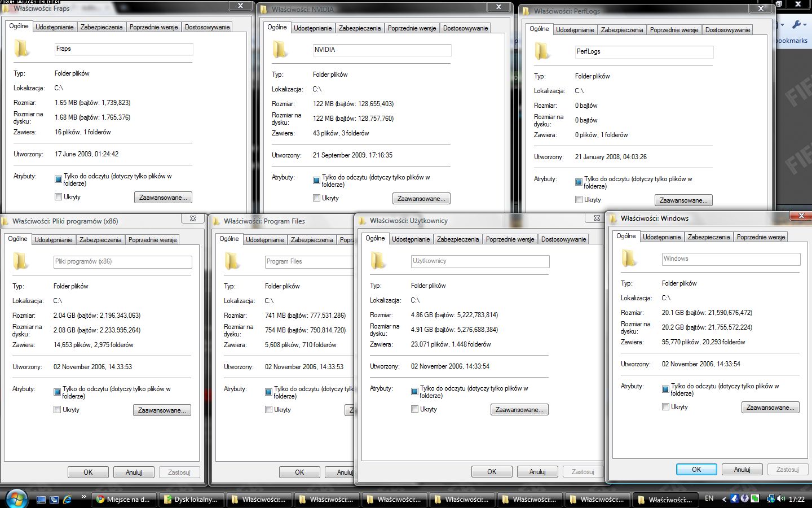Switch to Chrome 'Miejsce na d...' taskbar button
Screen dimensions: 812x508
[123, 500]
